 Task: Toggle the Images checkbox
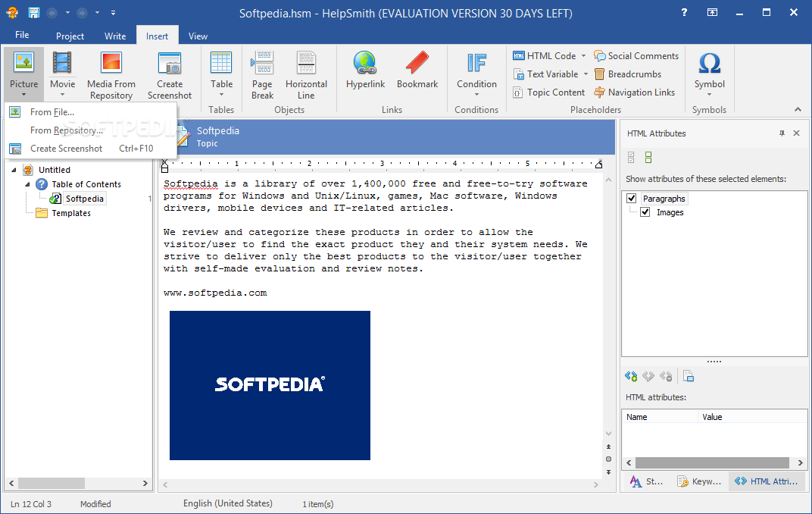(x=645, y=212)
